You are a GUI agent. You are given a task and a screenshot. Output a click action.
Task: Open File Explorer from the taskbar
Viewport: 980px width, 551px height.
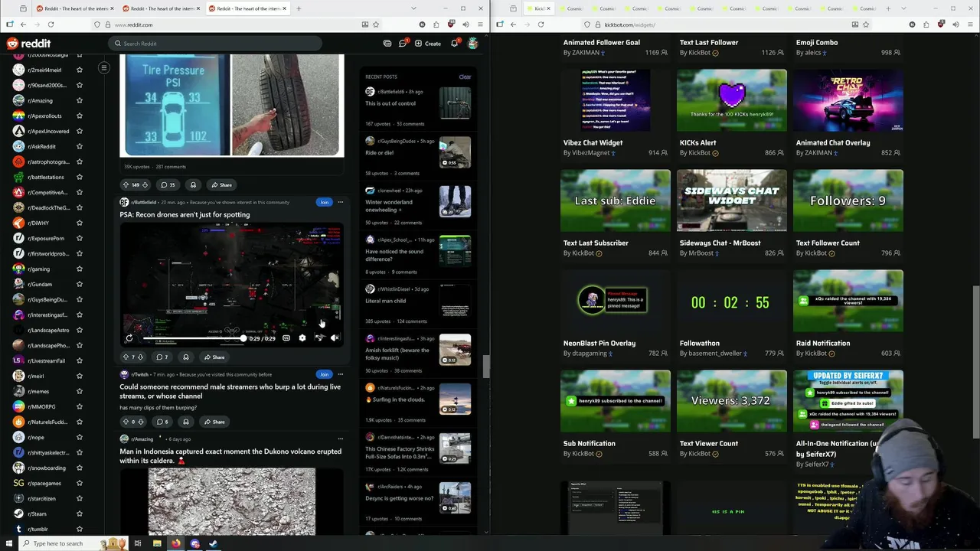(x=157, y=543)
